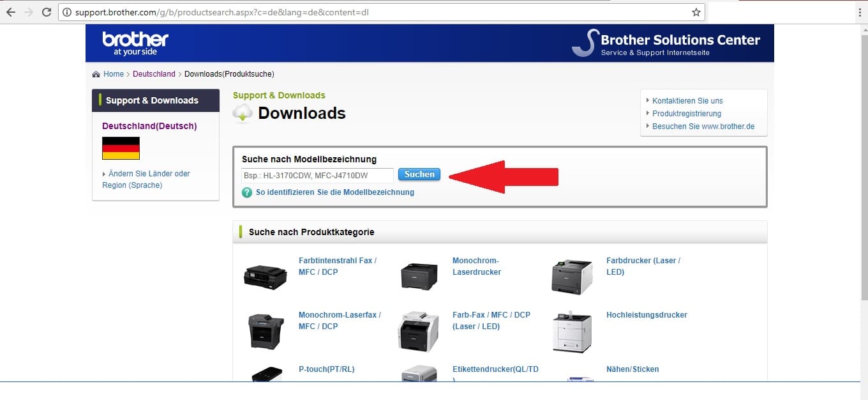Open the Monochrom-Laserdrucker category link
Screen dimensions: 868x400
[477, 266]
